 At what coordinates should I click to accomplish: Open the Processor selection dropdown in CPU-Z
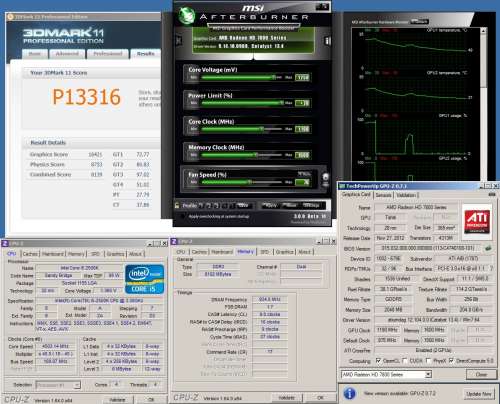click(x=58, y=385)
